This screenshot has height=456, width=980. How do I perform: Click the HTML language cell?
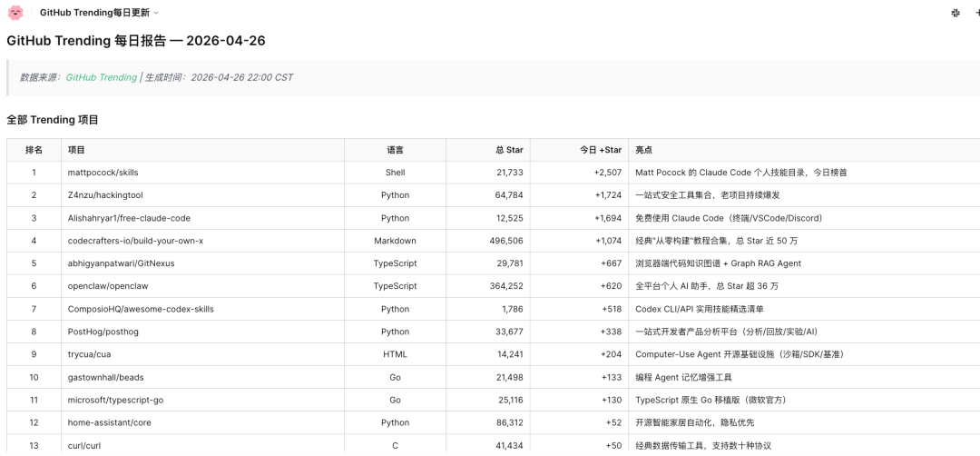(x=395, y=354)
